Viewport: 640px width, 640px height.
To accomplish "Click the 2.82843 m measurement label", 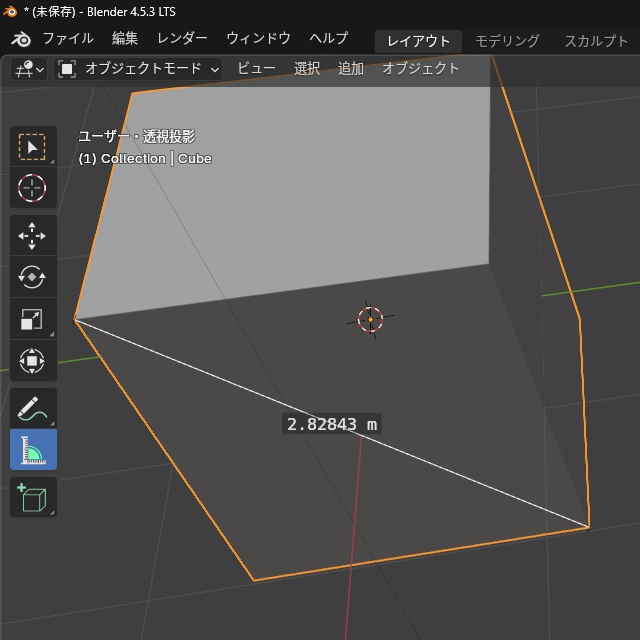I will click(332, 424).
